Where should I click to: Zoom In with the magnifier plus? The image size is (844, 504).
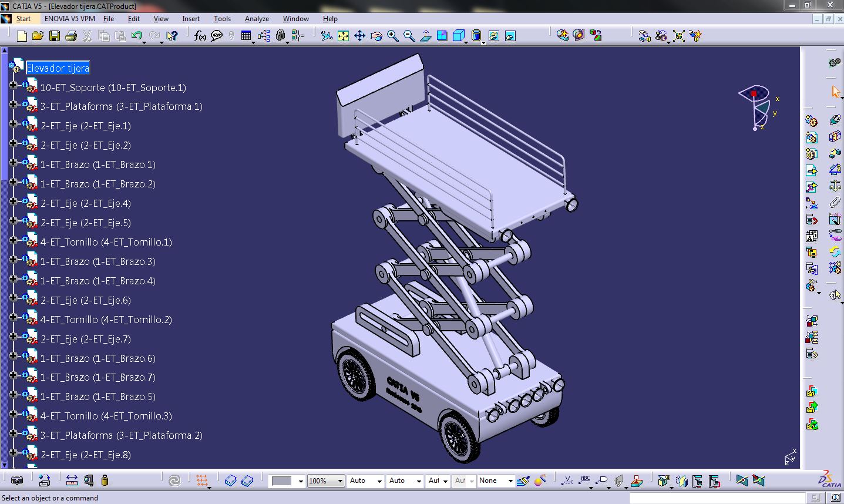pos(393,36)
